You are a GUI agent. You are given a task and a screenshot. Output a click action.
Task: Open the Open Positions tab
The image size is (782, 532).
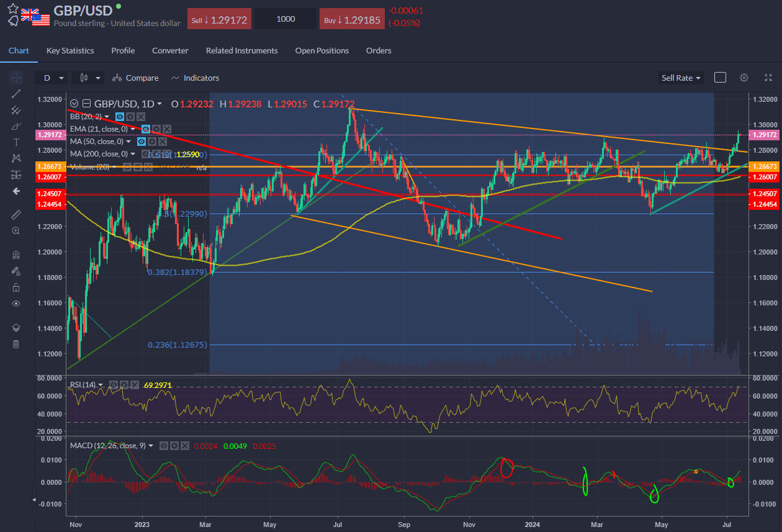322,50
